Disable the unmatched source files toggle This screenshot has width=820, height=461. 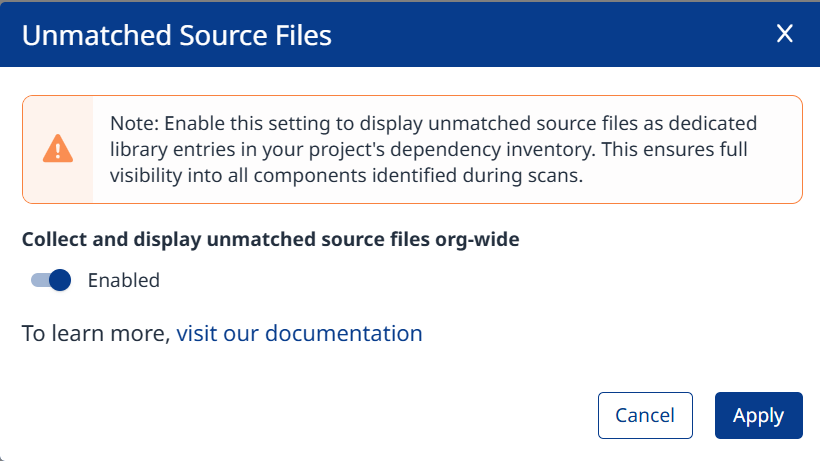[x=51, y=280]
